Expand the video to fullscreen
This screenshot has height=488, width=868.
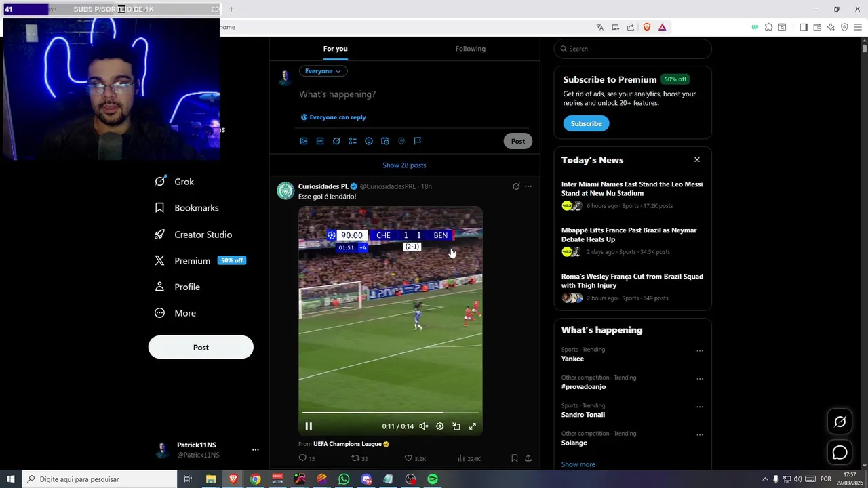473,426
